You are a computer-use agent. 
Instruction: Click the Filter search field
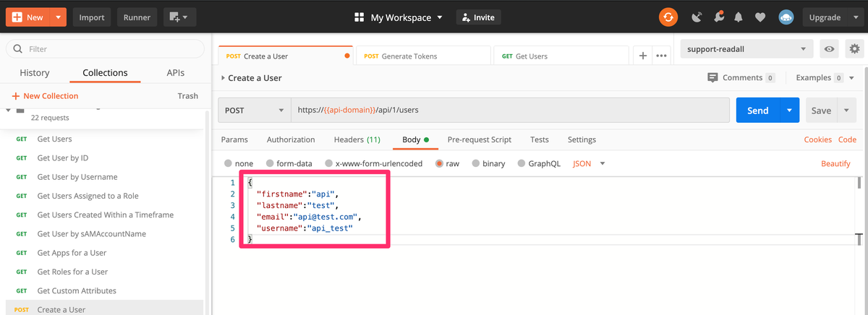pyautogui.click(x=105, y=49)
